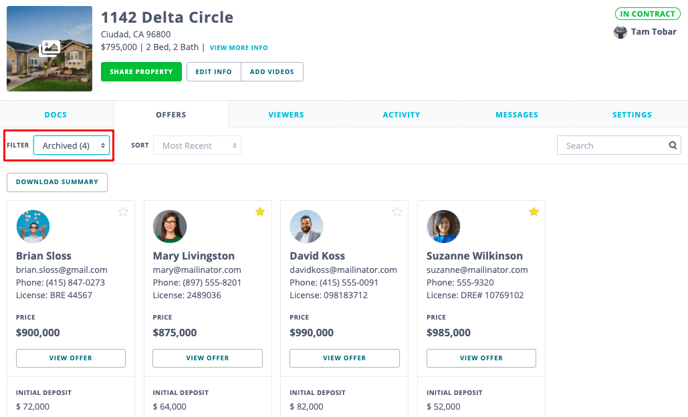
Task: Expand the Most Recent sort dropdown
Action: 196,146
